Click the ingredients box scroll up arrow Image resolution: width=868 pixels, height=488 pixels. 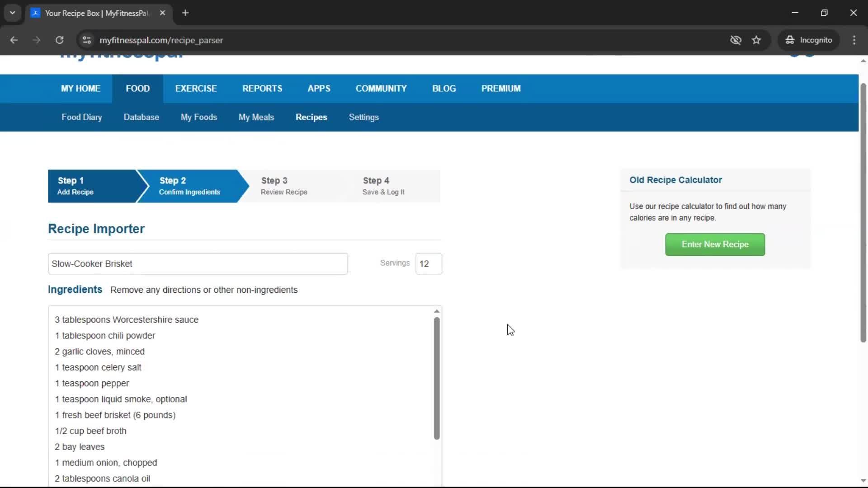point(437,311)
